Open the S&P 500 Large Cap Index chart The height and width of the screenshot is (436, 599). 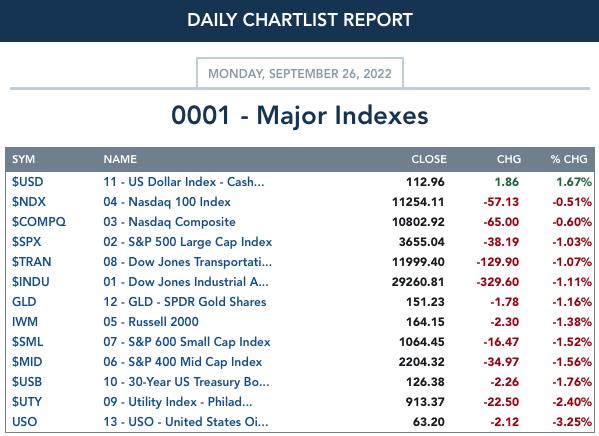pos(188,242)
